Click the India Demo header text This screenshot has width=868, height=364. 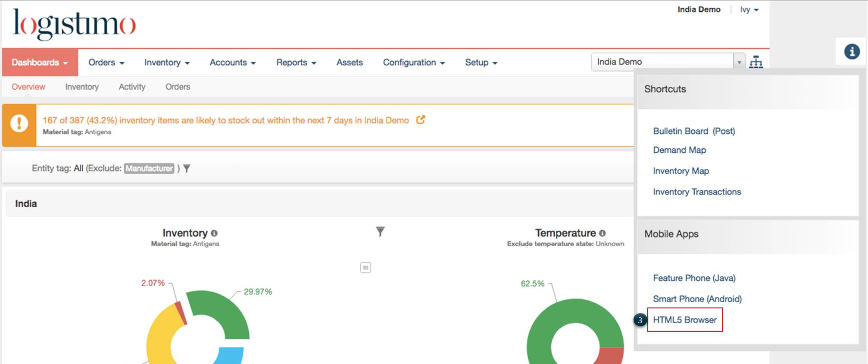(x=699, y=9)
